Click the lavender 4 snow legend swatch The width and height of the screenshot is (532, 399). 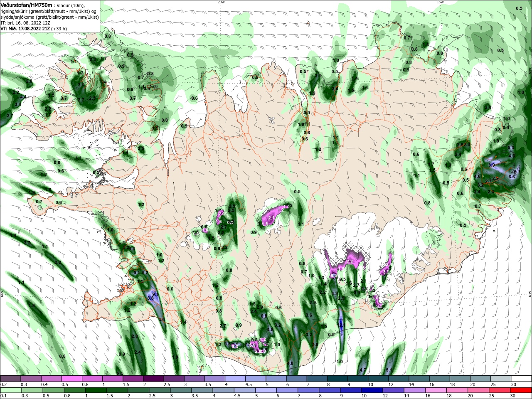pos(235,379)
